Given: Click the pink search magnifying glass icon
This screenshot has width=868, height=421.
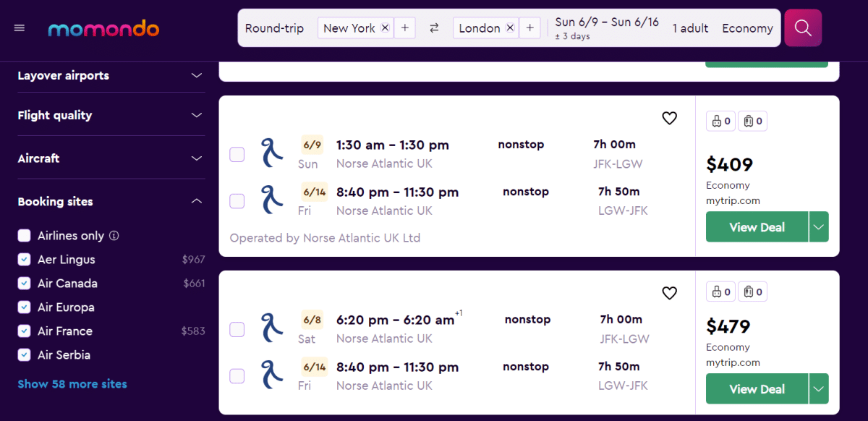Looking at the screenshot, I should tap(803, 27).
